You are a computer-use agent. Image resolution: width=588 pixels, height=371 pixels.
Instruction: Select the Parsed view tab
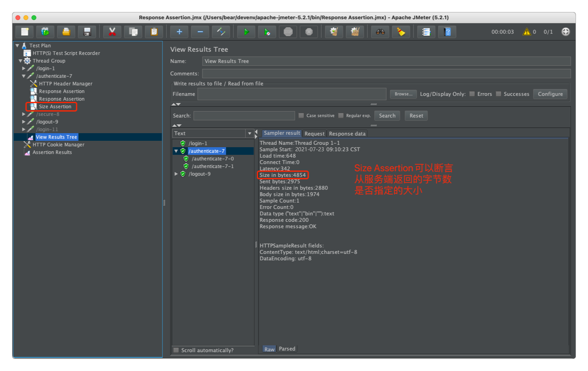click(x=287, y=349)
